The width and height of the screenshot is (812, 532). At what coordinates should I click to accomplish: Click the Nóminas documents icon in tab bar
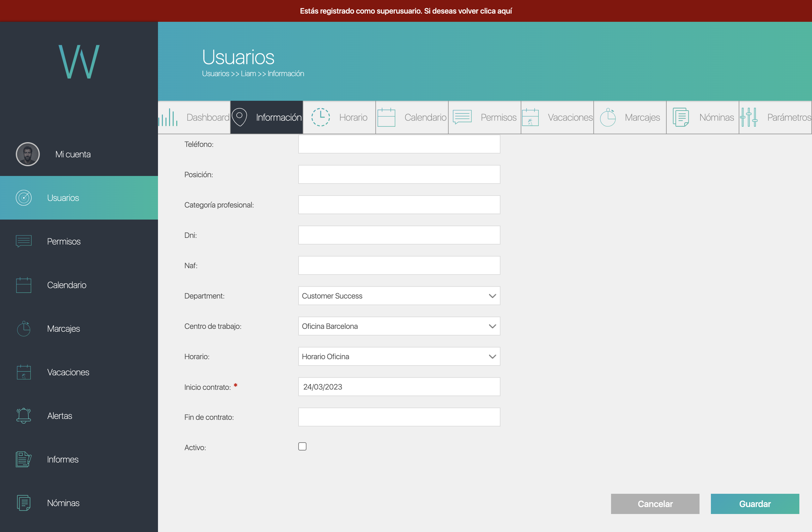(681, 117)
